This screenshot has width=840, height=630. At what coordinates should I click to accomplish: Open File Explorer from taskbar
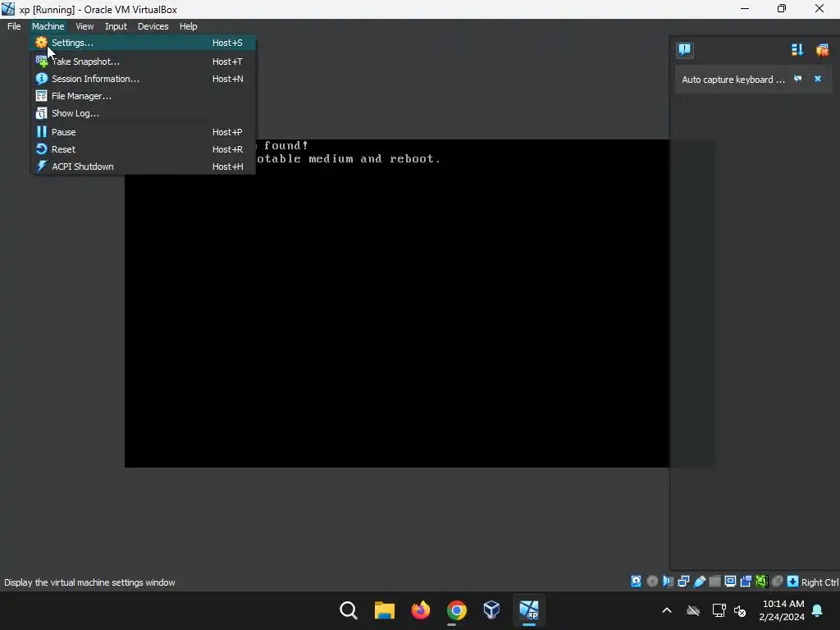tap(384, 610)
